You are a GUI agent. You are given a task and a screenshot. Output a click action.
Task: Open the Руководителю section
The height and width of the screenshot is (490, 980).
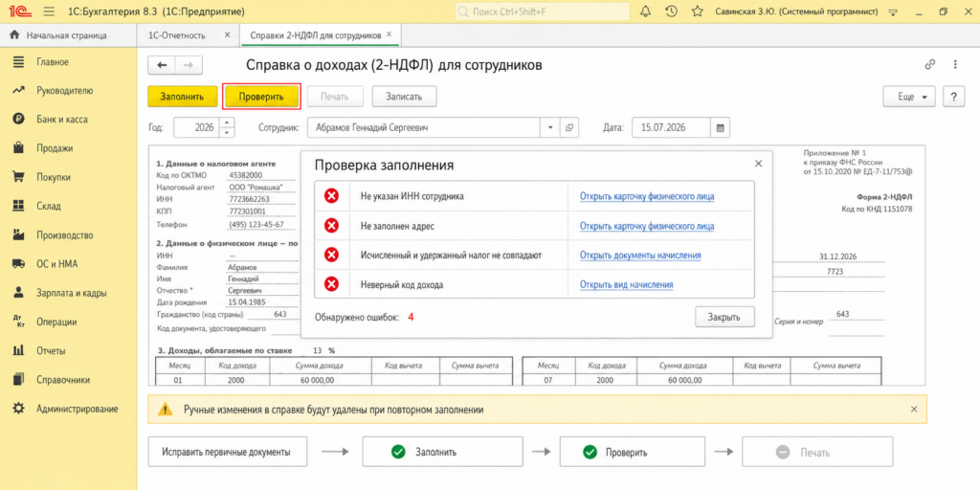tap(64, 91)
